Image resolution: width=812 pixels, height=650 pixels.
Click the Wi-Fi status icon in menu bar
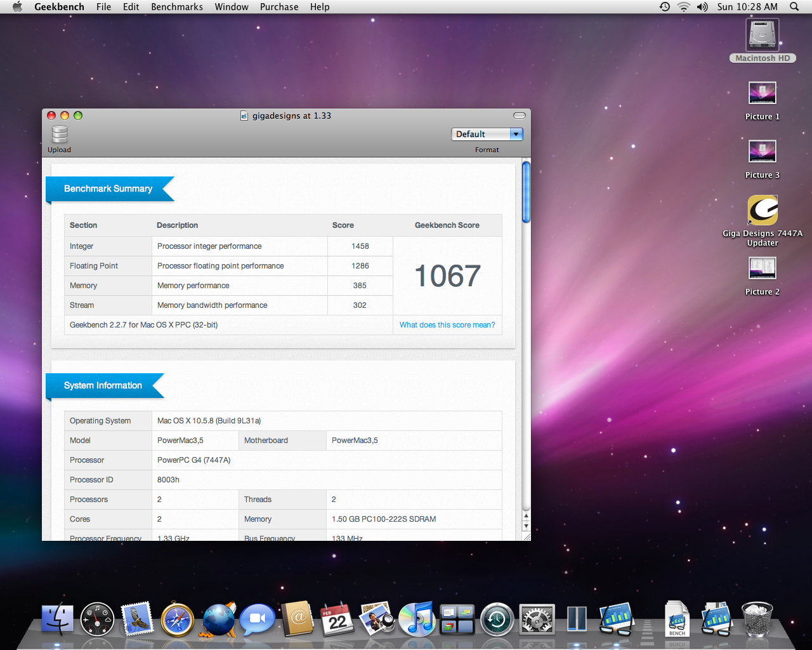click(x=683, y=7)
